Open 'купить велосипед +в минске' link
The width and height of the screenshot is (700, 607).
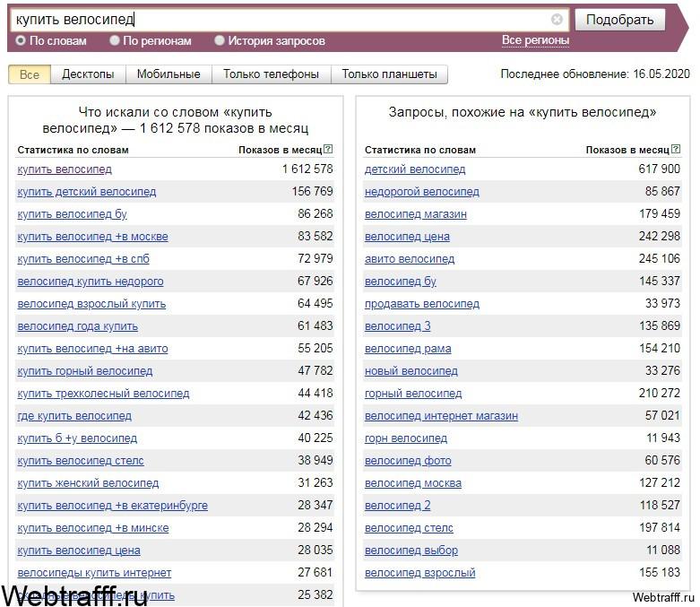93,528
